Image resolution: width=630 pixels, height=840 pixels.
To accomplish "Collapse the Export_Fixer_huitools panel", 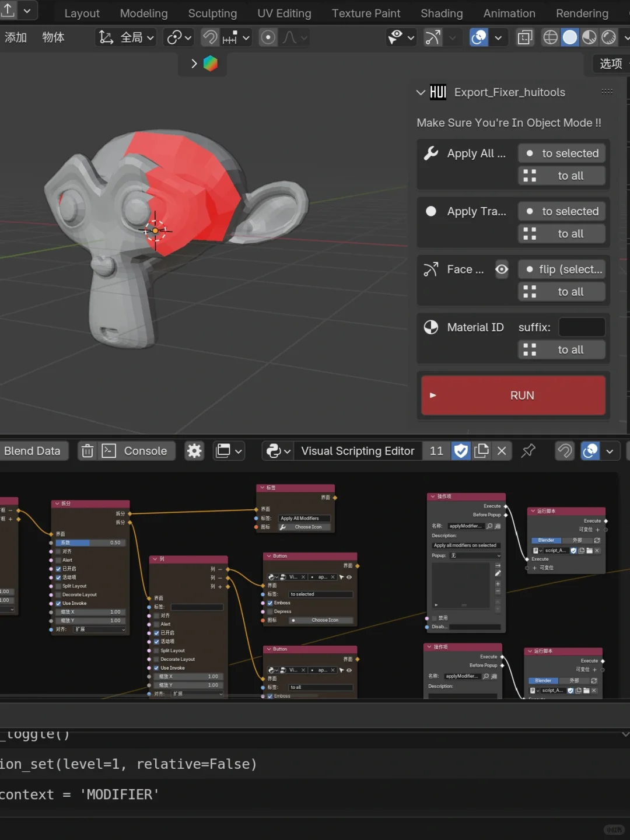I will (x=421, y=92).
